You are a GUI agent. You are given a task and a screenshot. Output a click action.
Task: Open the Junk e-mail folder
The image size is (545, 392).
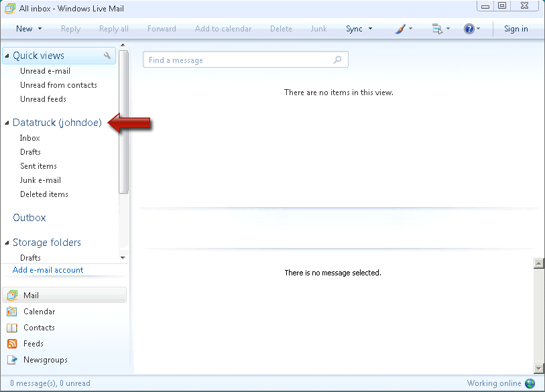point(40,180)
